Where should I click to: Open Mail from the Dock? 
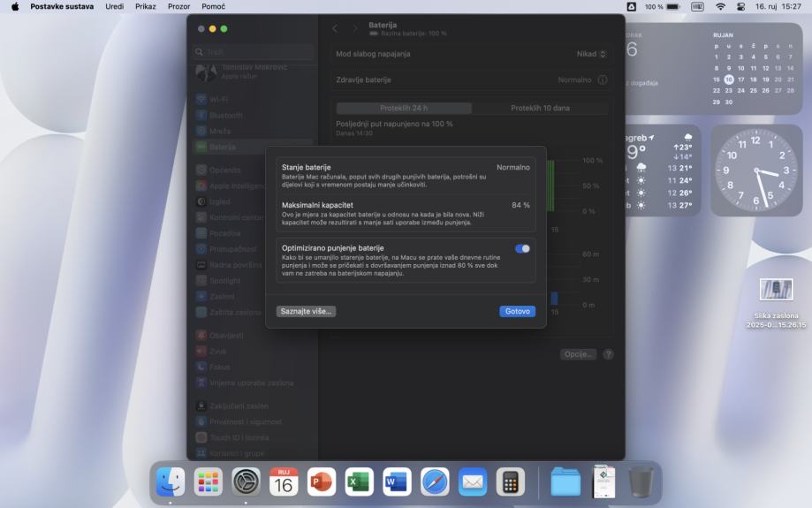pyautogui.click(x=473, y=482)
